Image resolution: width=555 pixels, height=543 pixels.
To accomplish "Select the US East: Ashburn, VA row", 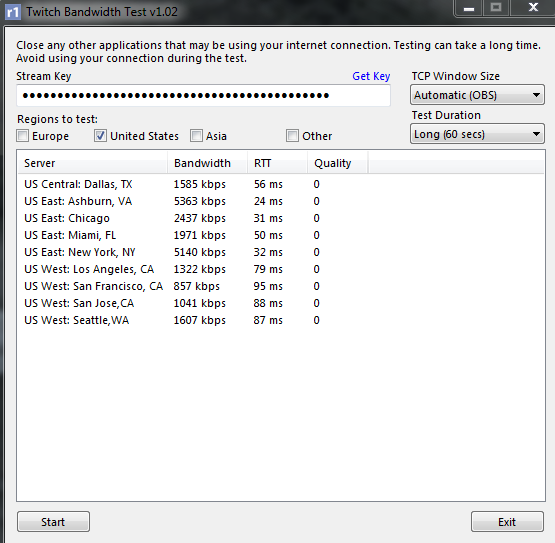I will (x=281, y=201).
